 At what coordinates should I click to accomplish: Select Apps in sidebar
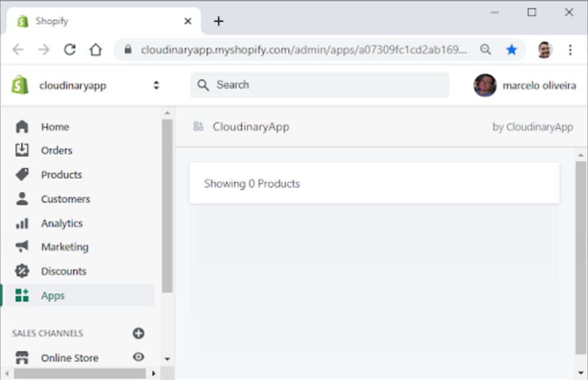click(x=80, y=295)
